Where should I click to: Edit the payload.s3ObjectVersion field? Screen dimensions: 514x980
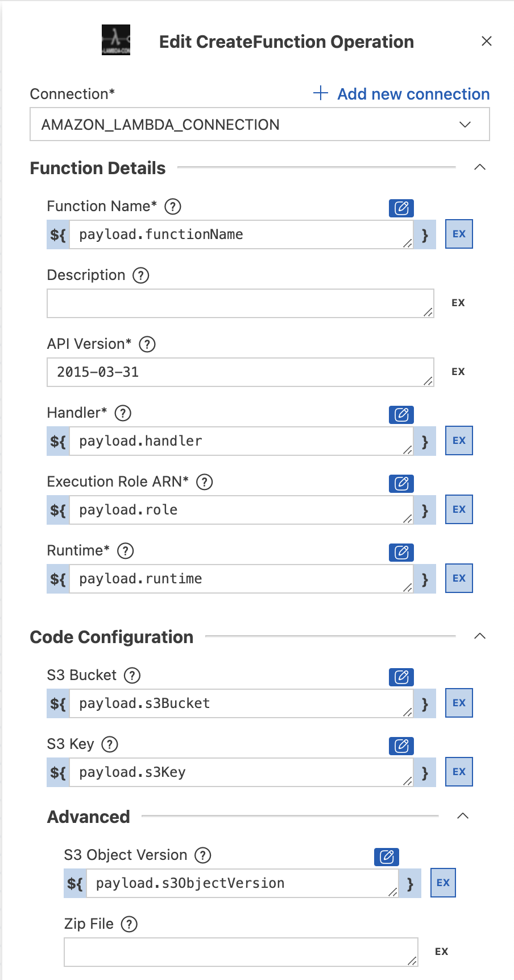click(242, 883)
